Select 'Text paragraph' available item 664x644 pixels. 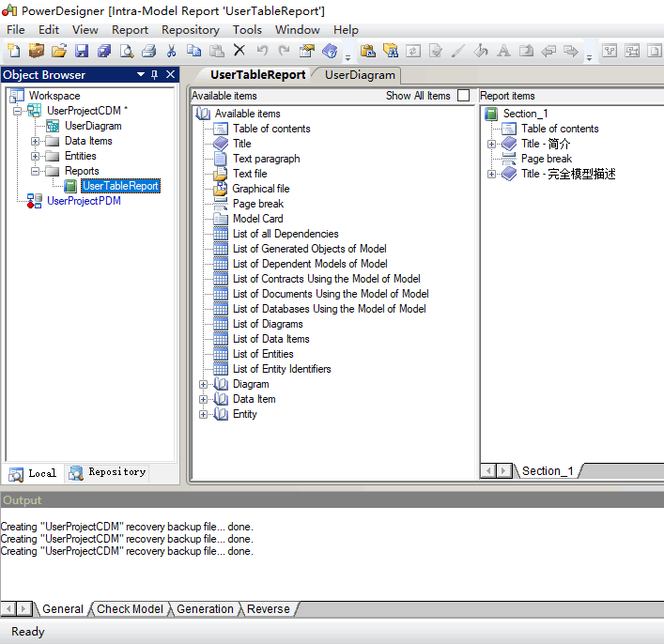click(x=267, y=159)
